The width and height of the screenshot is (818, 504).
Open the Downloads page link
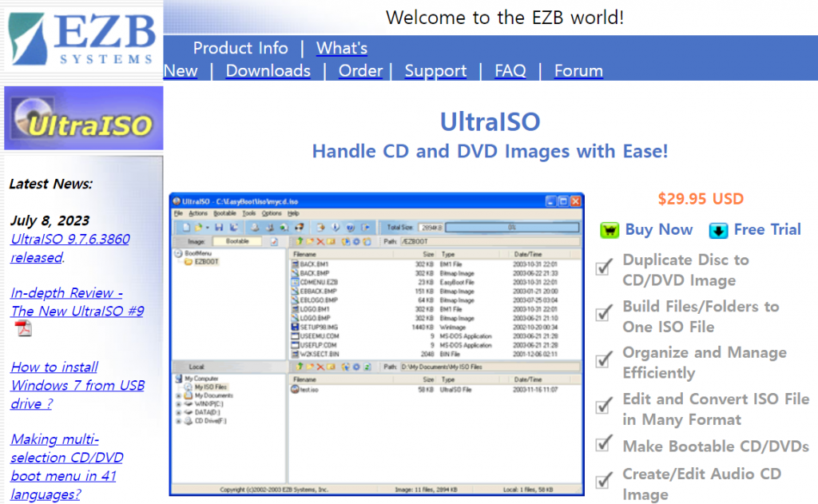click(x=268, y=71)
